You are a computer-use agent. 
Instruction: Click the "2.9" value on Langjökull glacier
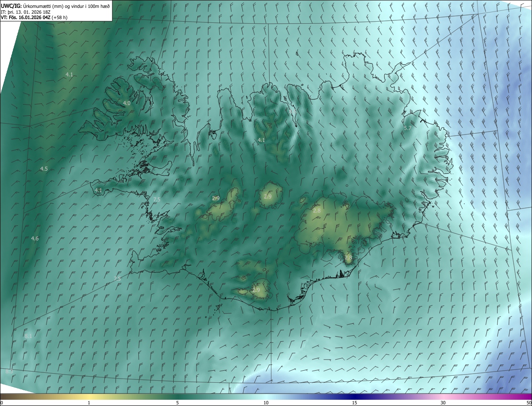216,198
